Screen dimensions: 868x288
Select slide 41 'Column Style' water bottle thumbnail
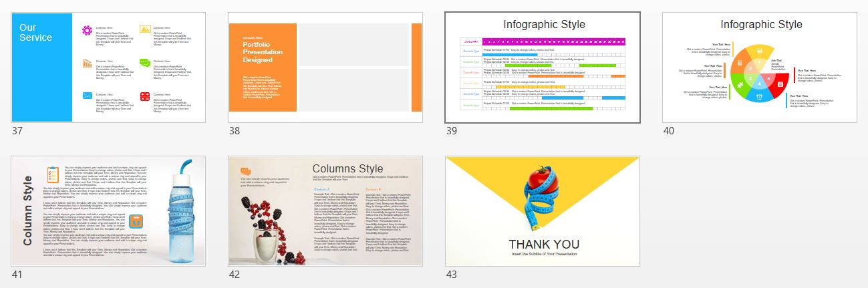[108, 211]
